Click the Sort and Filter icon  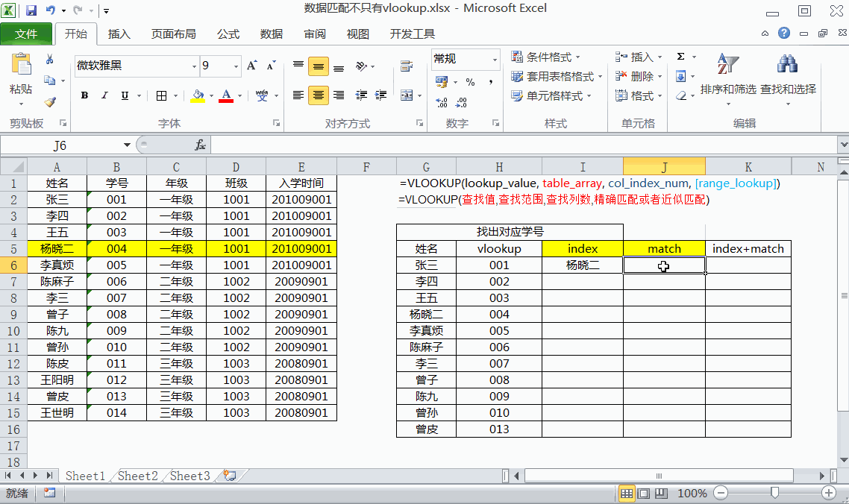click(727, 64)
